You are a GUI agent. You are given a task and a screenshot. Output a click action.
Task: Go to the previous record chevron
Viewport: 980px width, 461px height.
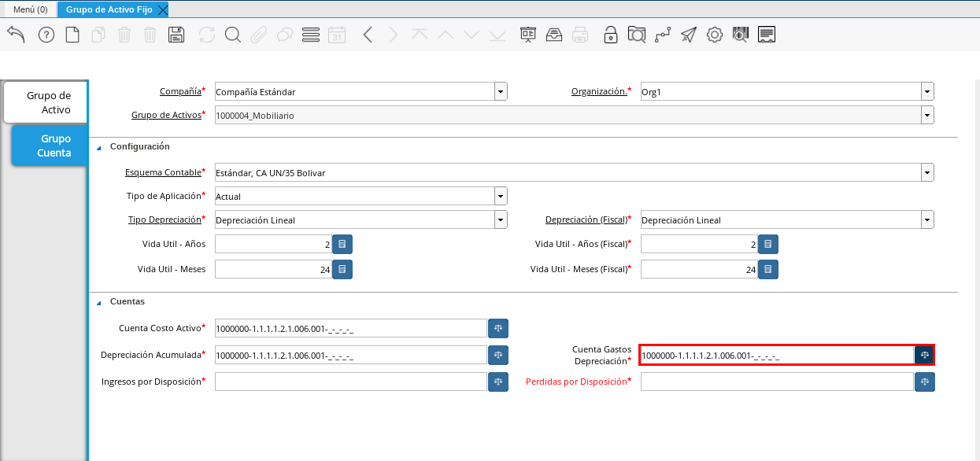coord(368,35)
